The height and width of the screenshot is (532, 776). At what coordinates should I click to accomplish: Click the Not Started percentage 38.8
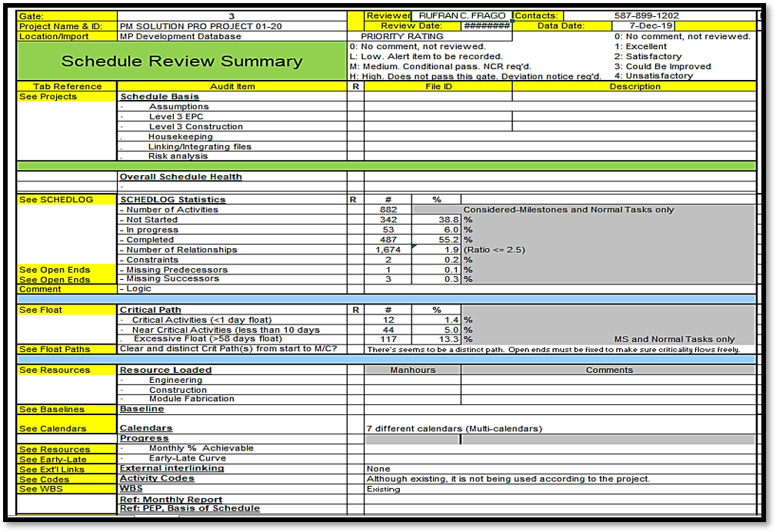(437, 220)
